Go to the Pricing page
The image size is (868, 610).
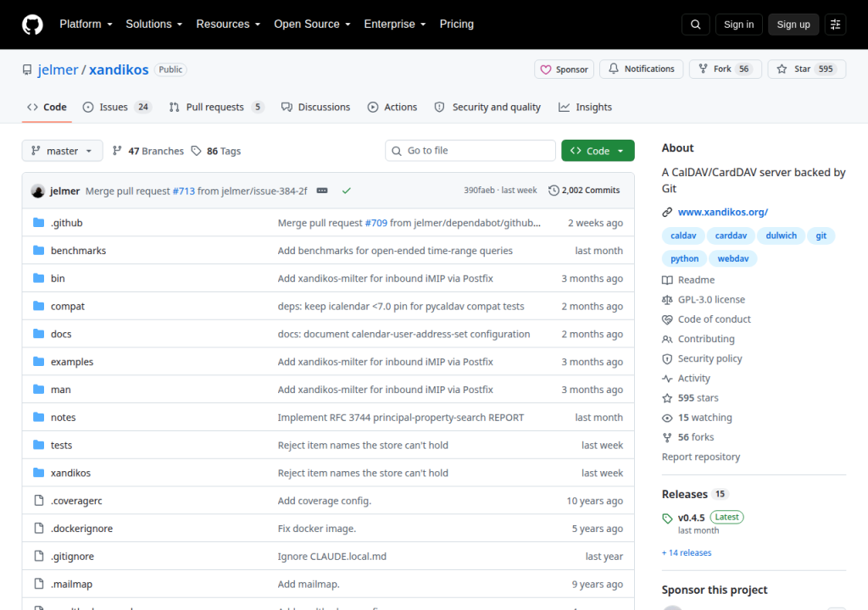point(456,25)
